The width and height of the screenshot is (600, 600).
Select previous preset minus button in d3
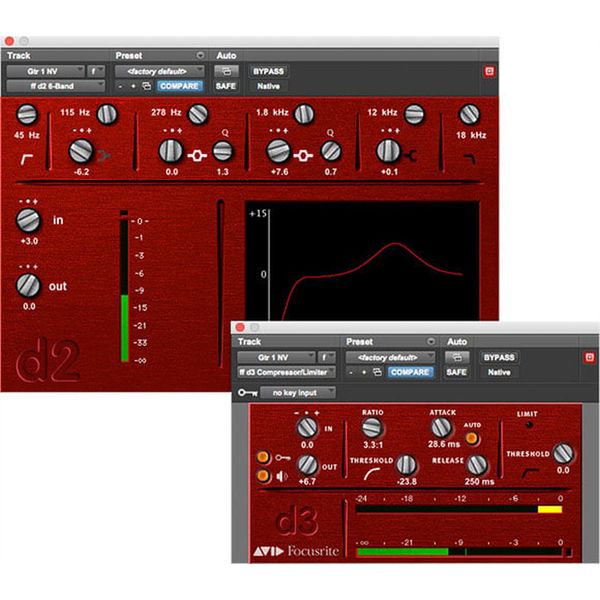point(351,372)
